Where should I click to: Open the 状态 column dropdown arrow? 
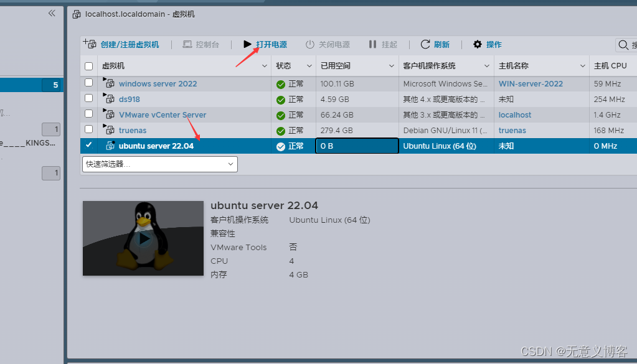click(x=309, y=66)
